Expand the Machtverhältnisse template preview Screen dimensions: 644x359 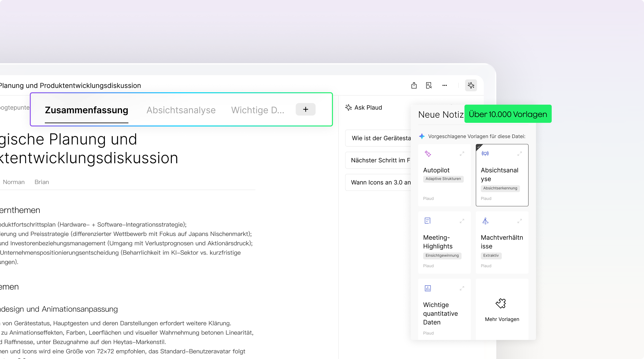click(x=519, y=221)
